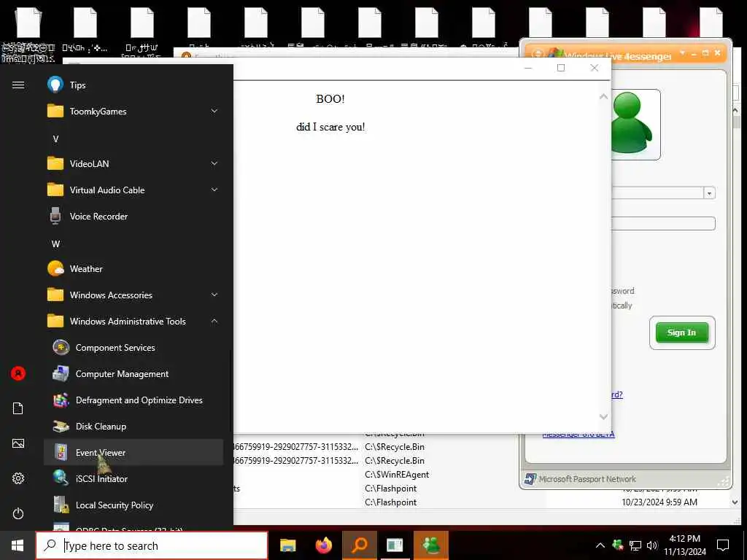Open Messenger account dropdown arrow

pyautogui.click(x=709, y=193)
